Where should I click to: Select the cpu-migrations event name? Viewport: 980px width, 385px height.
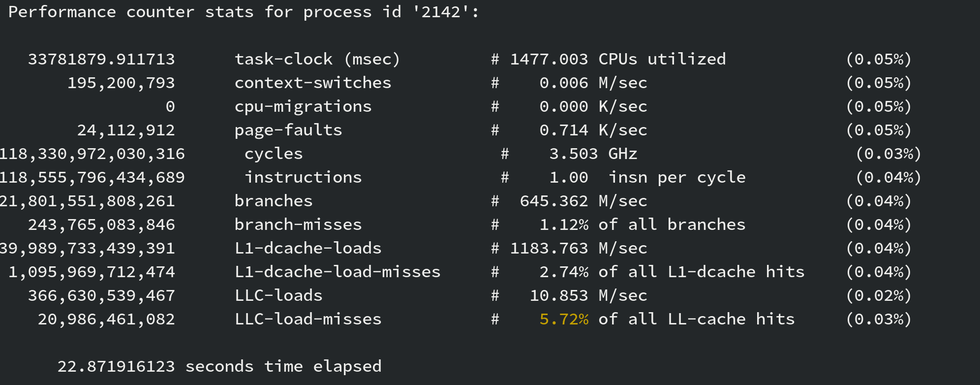[x=303, y=107]
